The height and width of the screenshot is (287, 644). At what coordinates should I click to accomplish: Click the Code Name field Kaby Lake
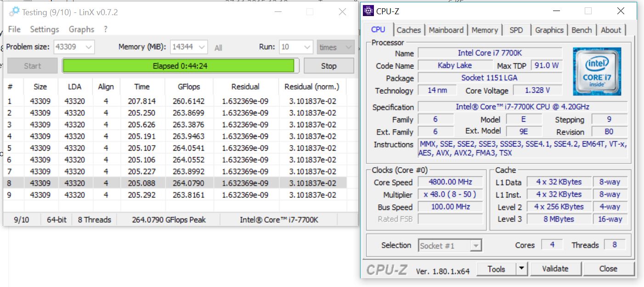point(455,65)
